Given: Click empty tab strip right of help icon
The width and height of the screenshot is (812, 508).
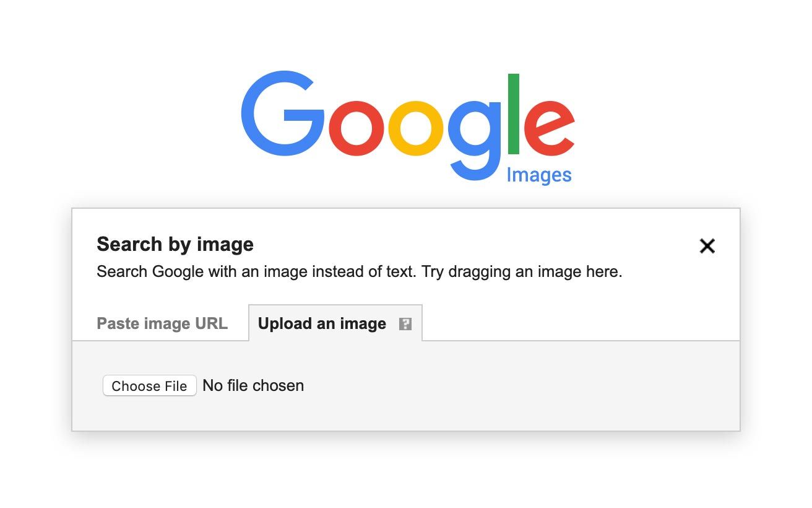Looking at the screenshot, I should point(576,322).
